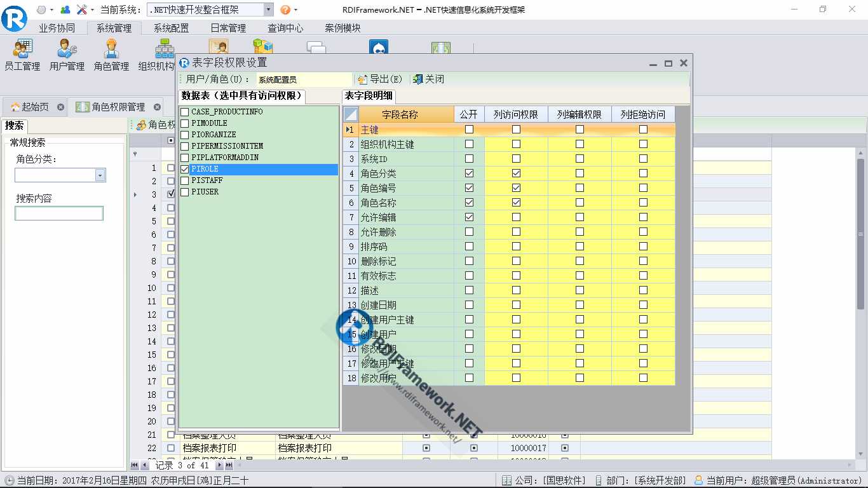Switch to 案例模块 ribbon tab
This screenshot has height=488, width=868.
pyautogui.click(x=343, y=28)
